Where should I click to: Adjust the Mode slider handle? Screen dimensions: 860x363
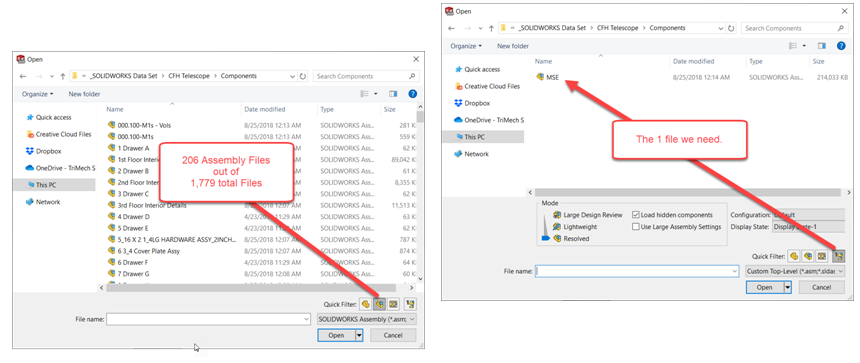(x=545, y=238)
